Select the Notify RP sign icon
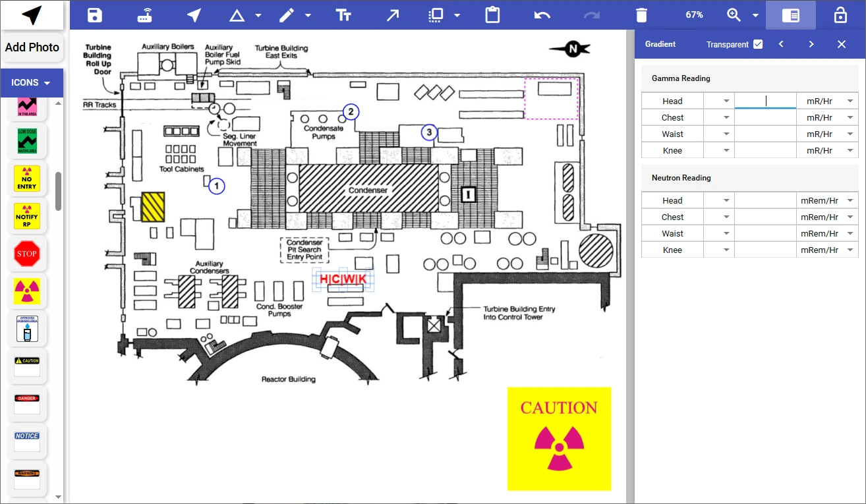The image size is (866, 504). (x=27, y=216)
